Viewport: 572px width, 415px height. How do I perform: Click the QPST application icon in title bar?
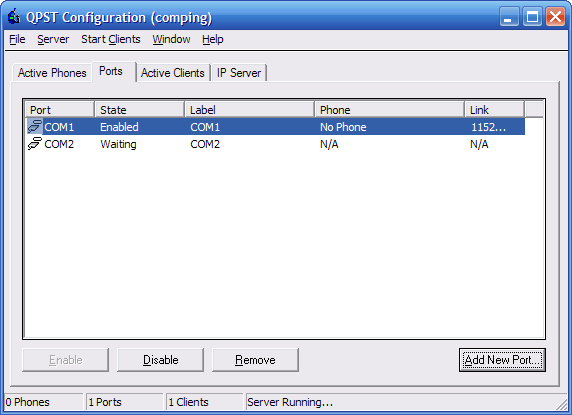point(14,17)
